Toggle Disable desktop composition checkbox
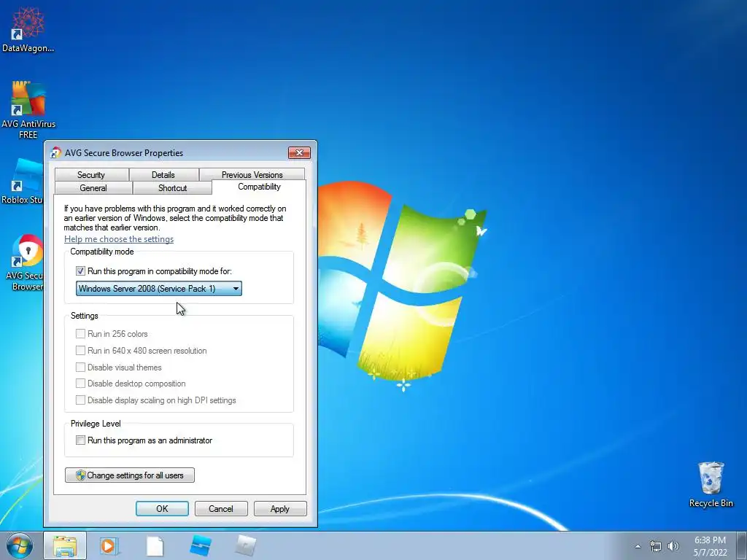 [80, 384]
